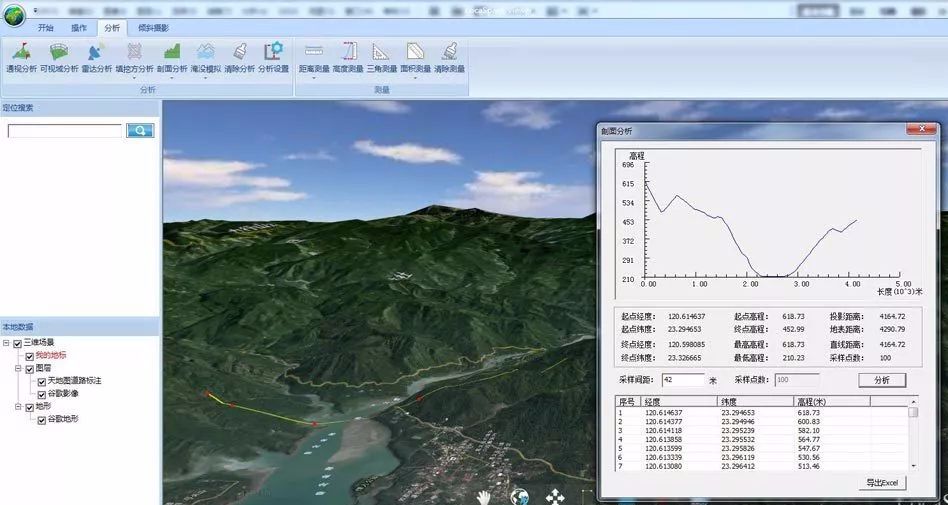Toggle the 地形 checkbox
The image size is (948, 505).
pos(30,407)
